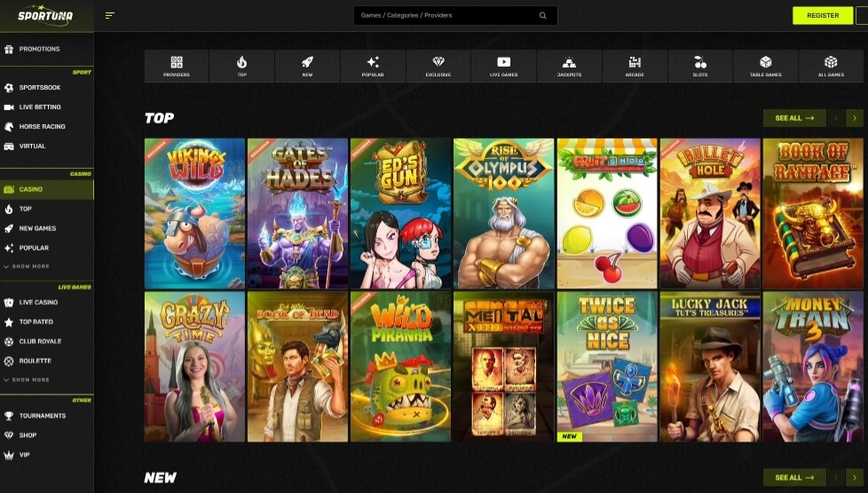The image size is (868, 493).
Task: Open the Providers category
Action: (177, 66)
